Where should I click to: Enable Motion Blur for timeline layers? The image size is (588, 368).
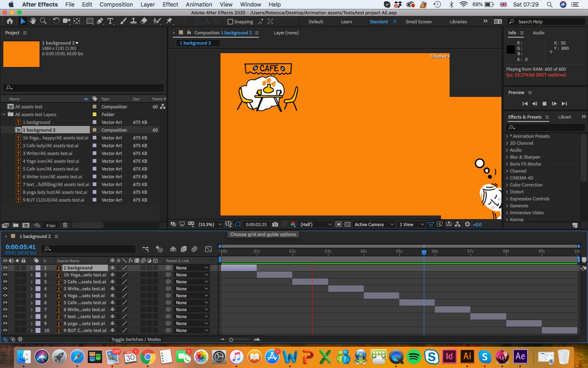[194, 249]
